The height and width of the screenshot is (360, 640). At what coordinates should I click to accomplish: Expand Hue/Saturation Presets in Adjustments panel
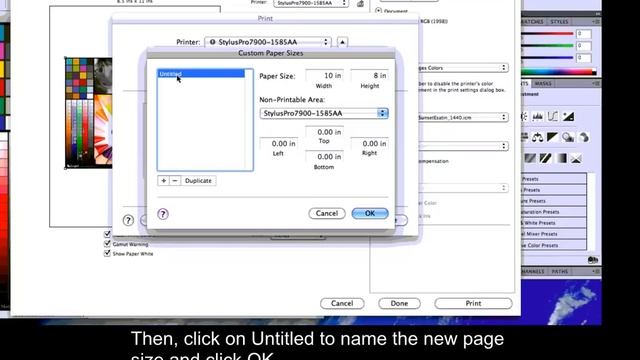(x=553, y=212)
